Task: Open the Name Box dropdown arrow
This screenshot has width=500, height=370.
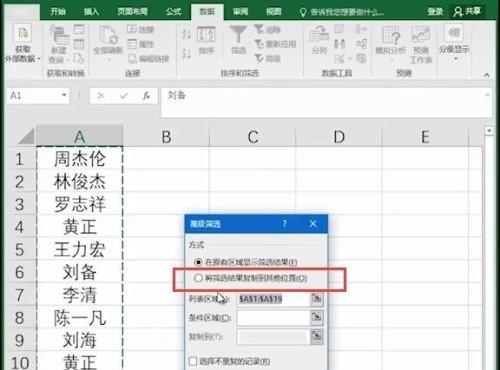Action: point(64,95)
